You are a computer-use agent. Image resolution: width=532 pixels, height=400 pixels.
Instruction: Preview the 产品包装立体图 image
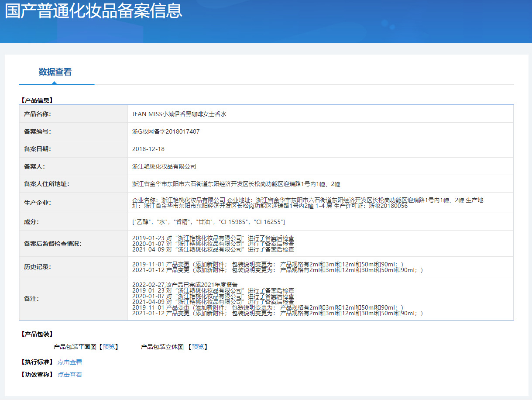(198, 347)
